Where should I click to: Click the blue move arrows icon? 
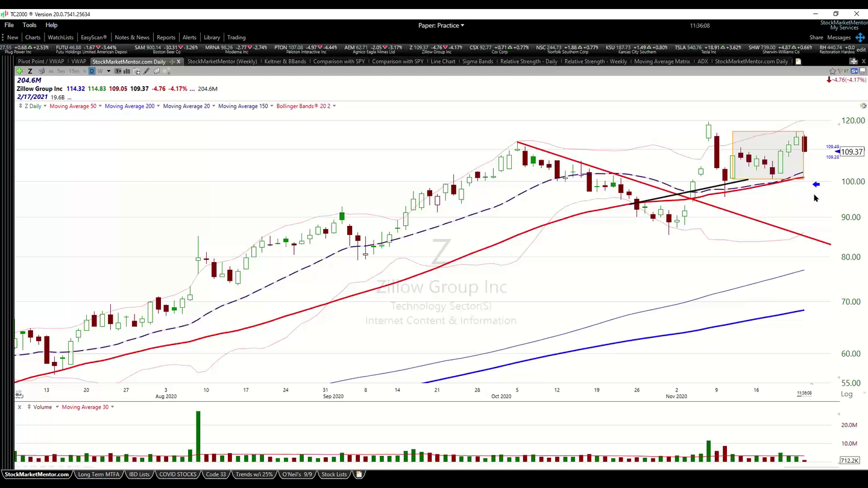click(860, 37)
